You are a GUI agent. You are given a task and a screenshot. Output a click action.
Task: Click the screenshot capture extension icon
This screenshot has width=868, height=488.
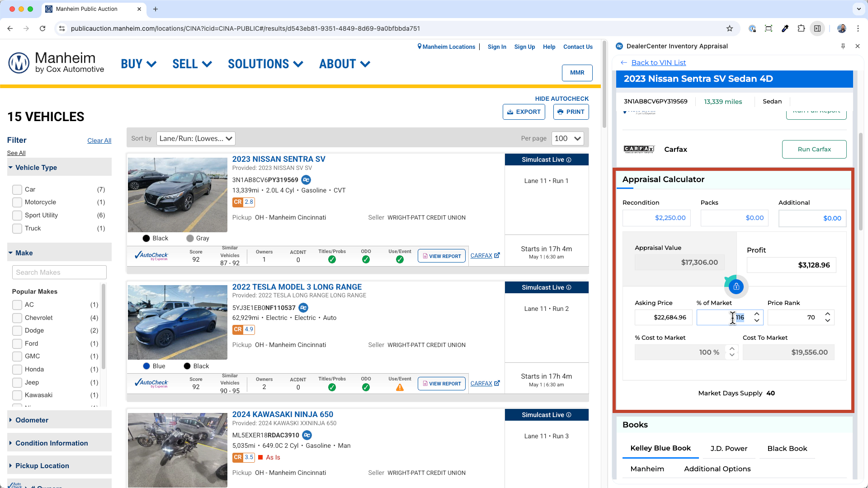(x=768, y=28)
